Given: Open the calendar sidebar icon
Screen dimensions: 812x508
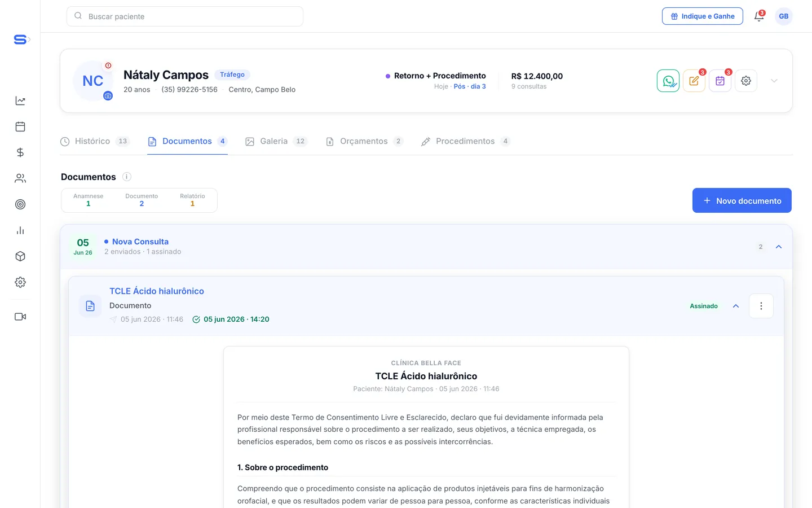Looking at the screenshot, I should tap(20, 126).
